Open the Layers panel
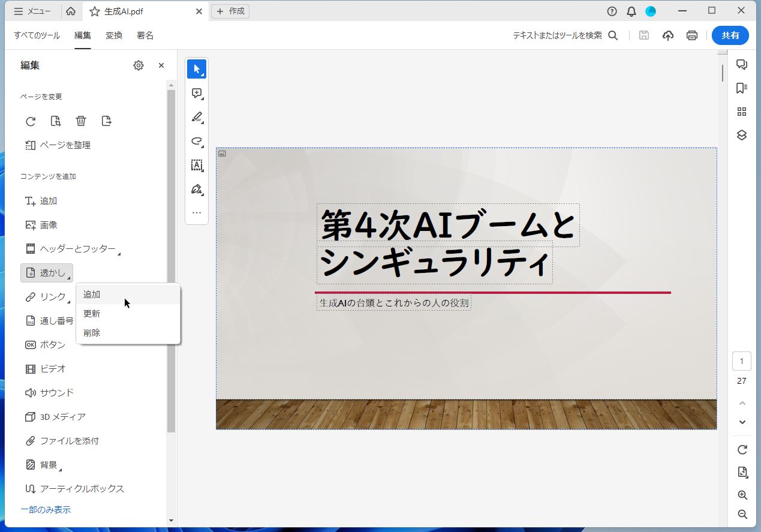 pos(742,135)
